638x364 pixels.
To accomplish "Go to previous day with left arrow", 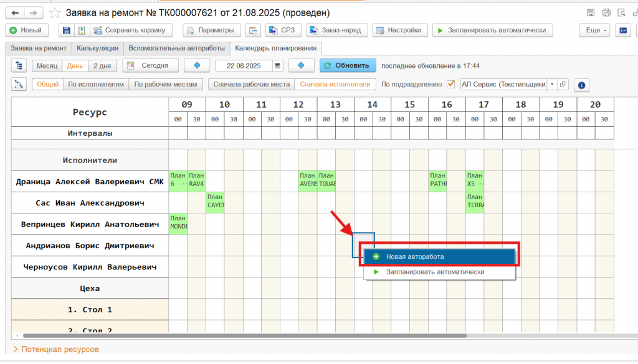I will pyautogui.click(x=197, y=65).
